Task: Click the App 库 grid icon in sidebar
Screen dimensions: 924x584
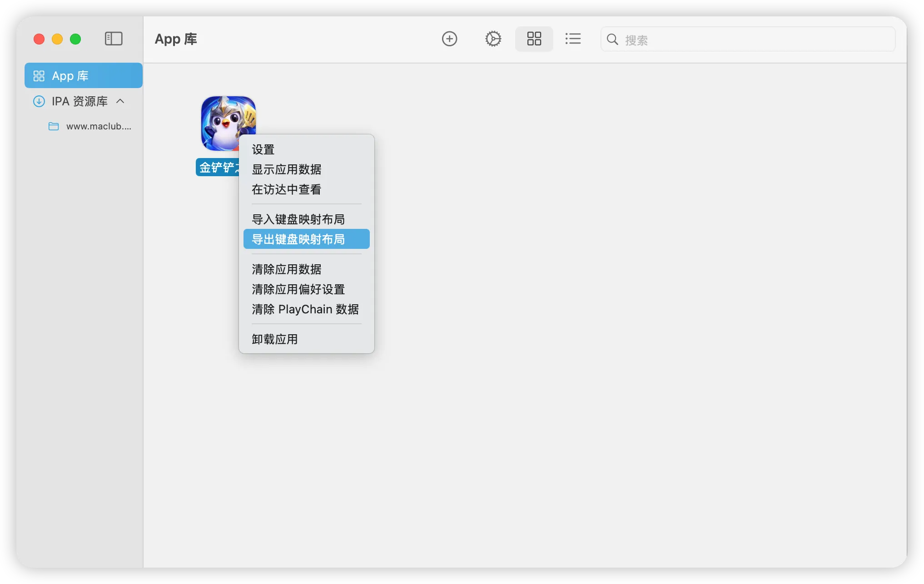Action: (39, 76)
